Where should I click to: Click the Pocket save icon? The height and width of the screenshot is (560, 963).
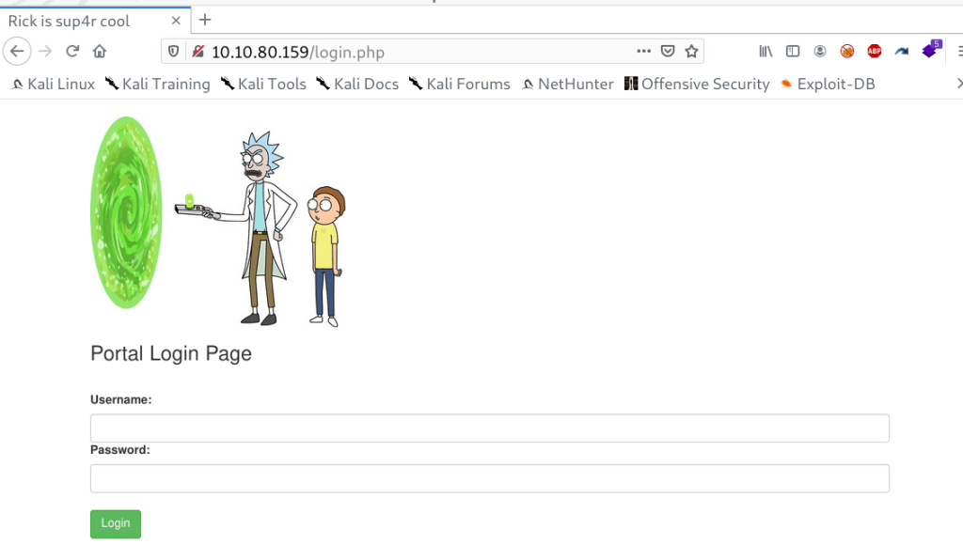point(668,52)
